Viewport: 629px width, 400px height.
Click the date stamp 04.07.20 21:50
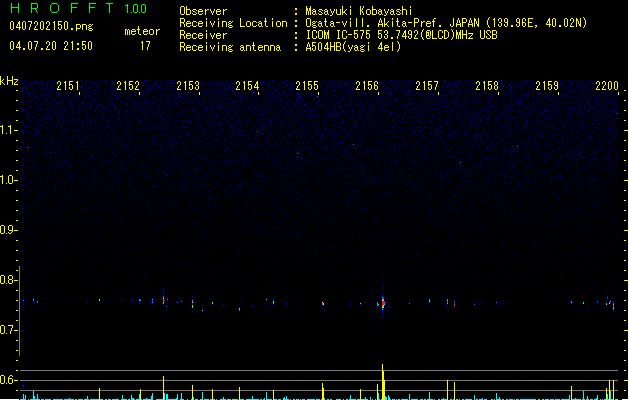click(x=51, y=46)
